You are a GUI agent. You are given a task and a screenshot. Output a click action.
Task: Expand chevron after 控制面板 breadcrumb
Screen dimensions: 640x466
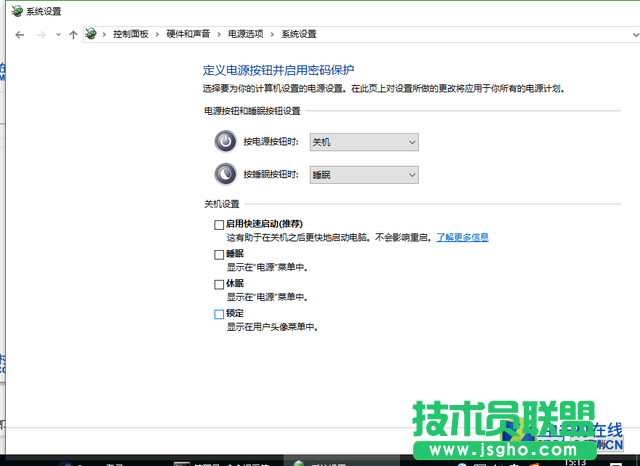point(157,34)
